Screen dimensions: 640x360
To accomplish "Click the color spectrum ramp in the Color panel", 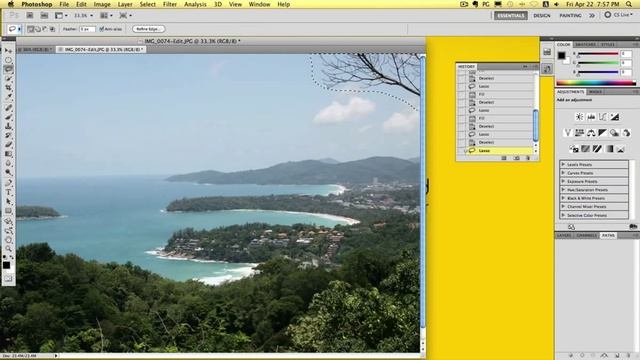I will [x=596, y=83].
